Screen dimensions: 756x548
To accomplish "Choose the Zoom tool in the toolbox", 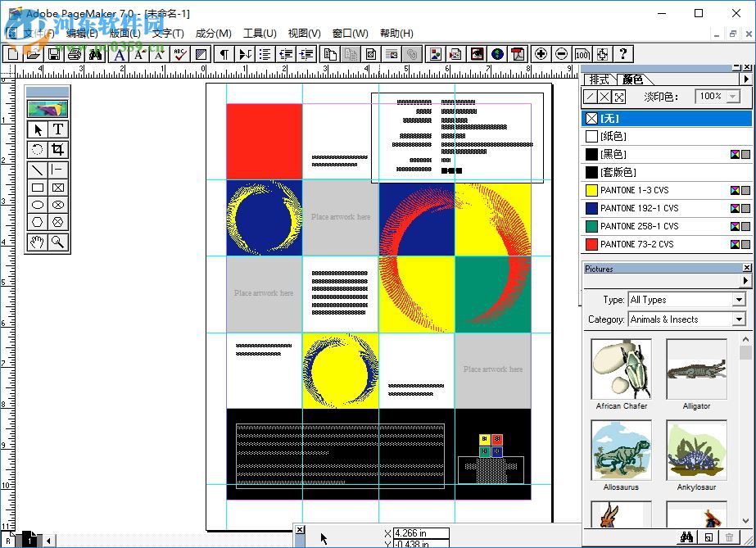I will (57, 242).
